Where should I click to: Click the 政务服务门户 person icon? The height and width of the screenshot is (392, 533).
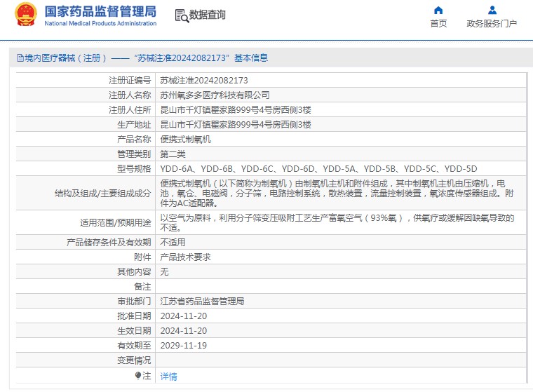click(x=492, y=11)
